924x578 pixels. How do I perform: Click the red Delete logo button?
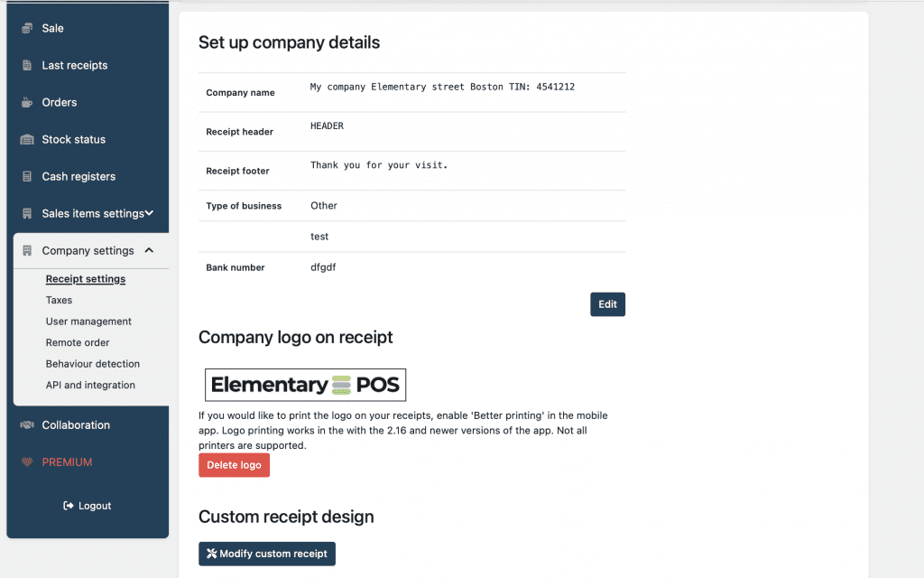click(x=234, y=465)
